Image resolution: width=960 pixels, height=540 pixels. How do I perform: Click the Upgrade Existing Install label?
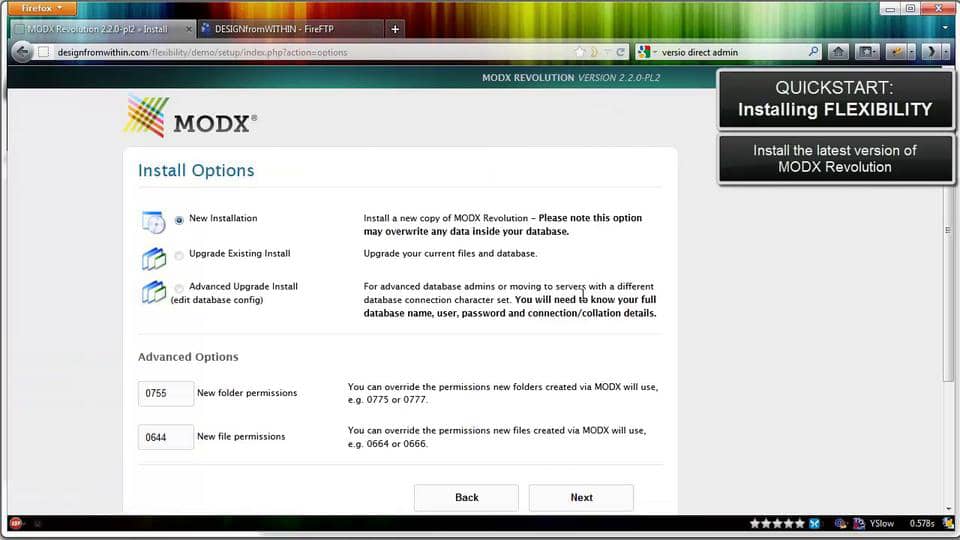[x=239, y=253]
